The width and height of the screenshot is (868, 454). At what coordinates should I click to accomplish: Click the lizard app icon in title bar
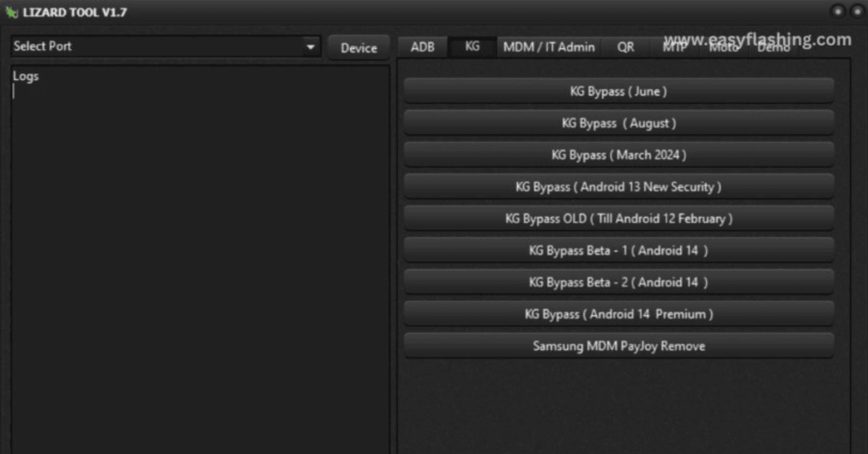point(12,12)
